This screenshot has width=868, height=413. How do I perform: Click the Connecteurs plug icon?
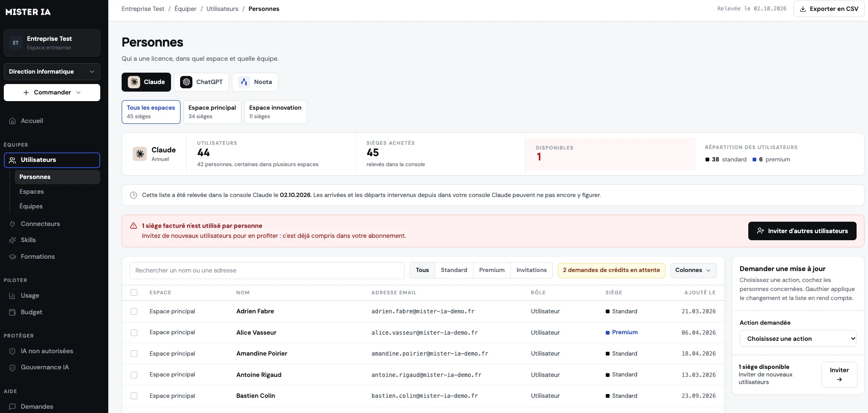pyautogui.click(x=12, y=224)
